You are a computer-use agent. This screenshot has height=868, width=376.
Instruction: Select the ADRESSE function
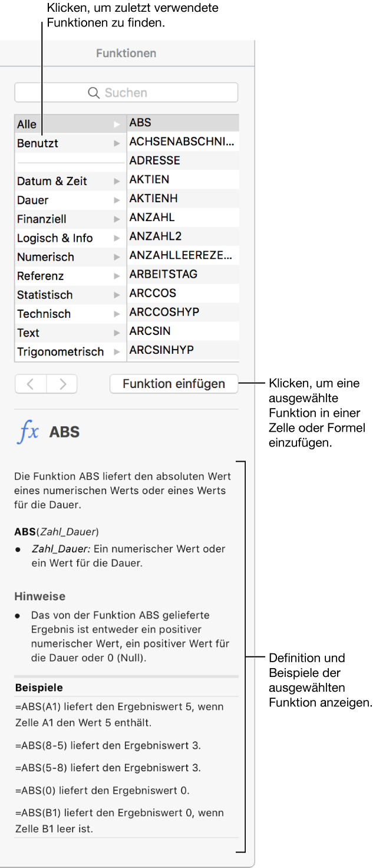coord(177,160)
